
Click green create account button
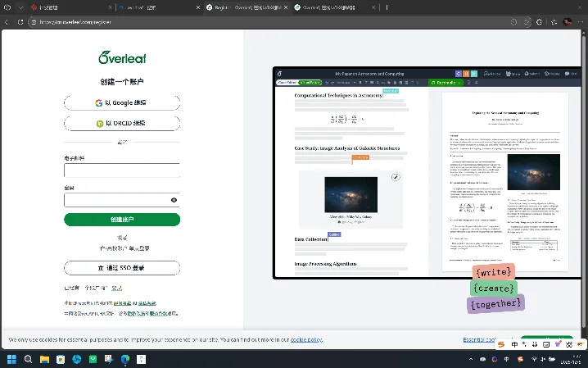[122, 220]
